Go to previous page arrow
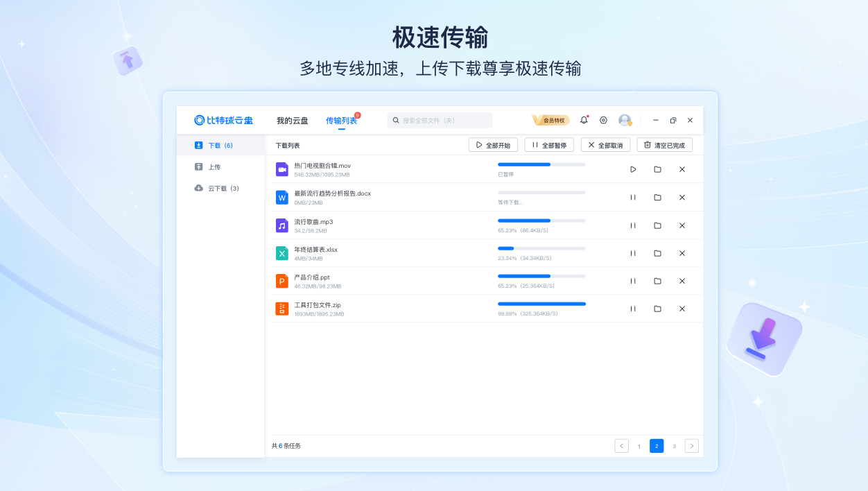The height and width of the screenshot is (491, 868). point(622,446)
